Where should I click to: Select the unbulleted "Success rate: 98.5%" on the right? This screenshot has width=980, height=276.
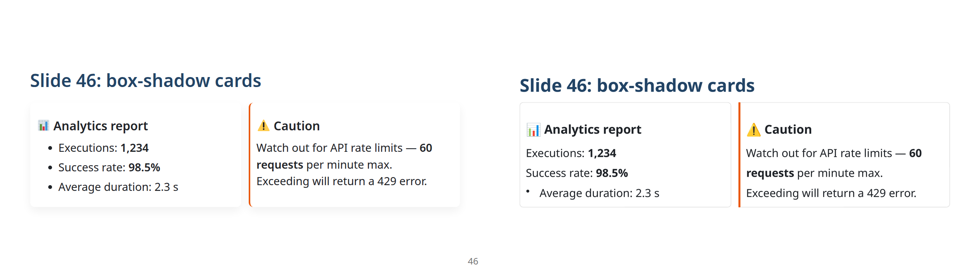[x=577, y=173]
